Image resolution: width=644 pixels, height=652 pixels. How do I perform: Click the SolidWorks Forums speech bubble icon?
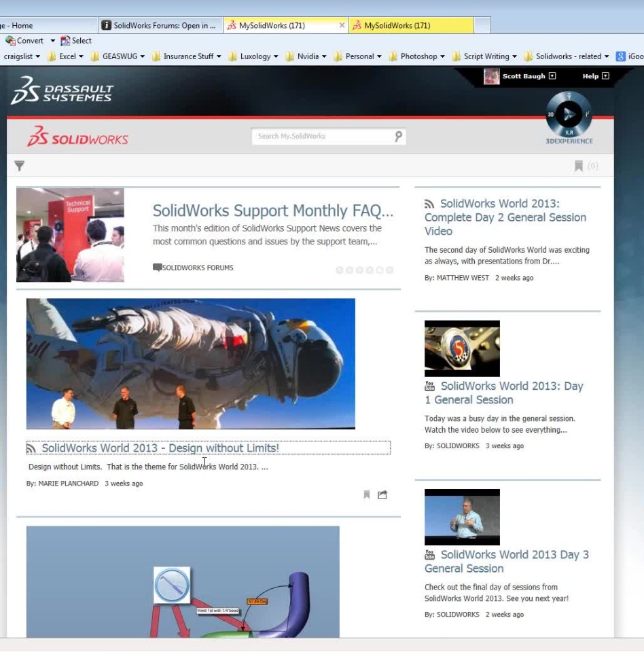(157, 268)
